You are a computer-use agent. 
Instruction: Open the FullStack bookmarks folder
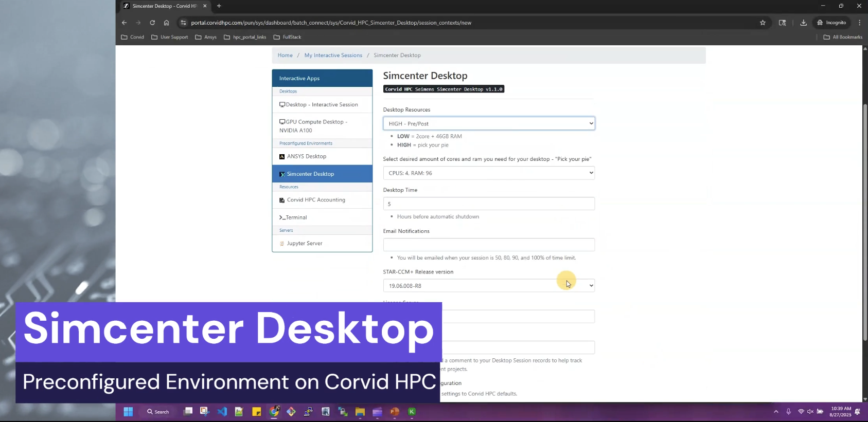pos(287,37)
